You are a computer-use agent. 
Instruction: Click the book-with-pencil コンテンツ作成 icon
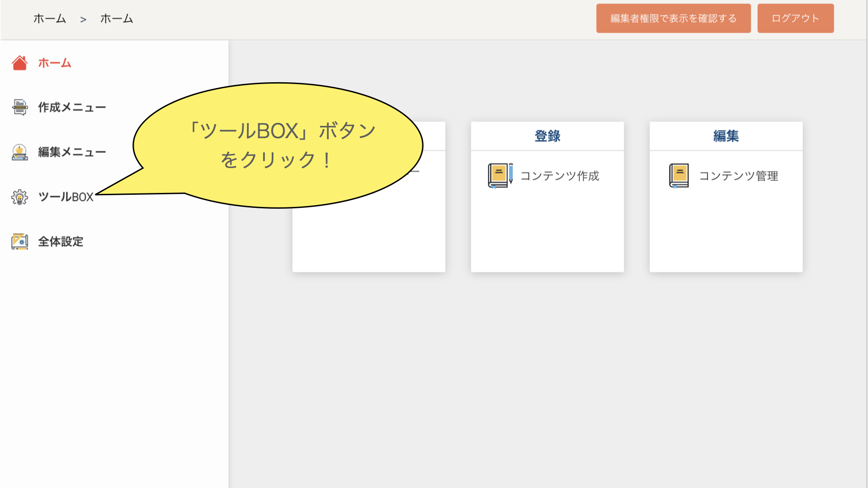500,175
